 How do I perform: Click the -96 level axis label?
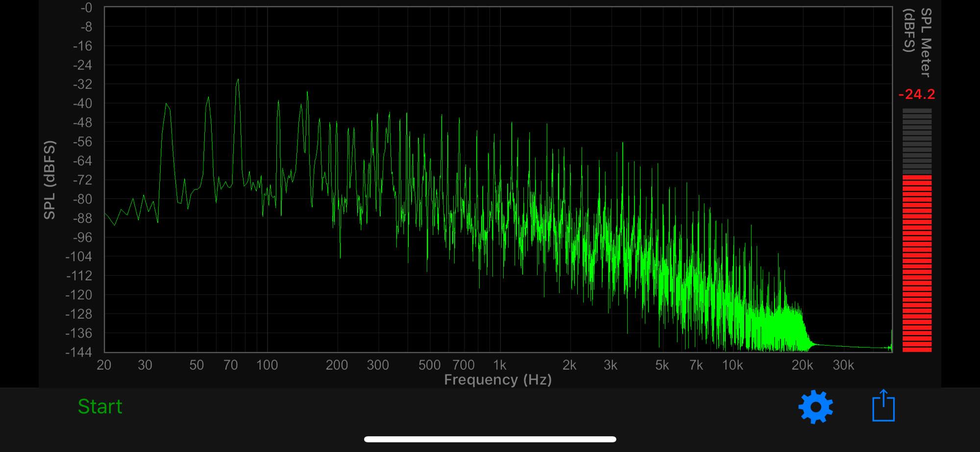[x=82, y=238]
